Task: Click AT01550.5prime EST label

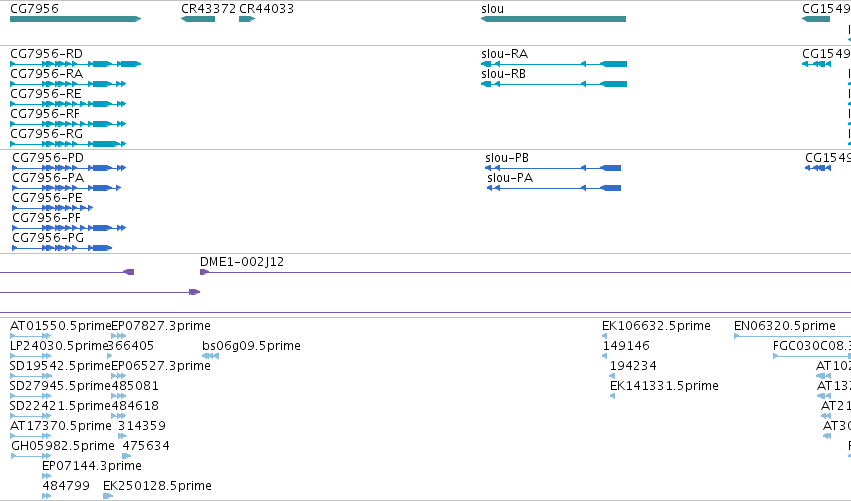Action: pos(60,326)
